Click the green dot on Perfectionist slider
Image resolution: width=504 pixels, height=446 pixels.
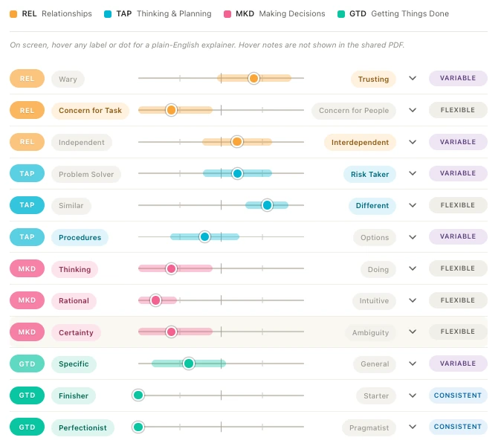tap(138, 427)
